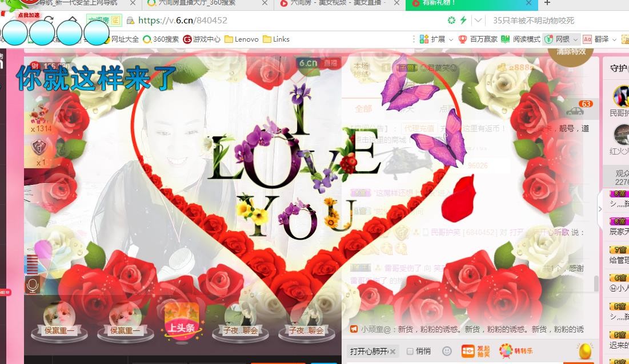Click the 网银 online banking icon
Viewport: 629px width, 364px height.
[548, 39]
